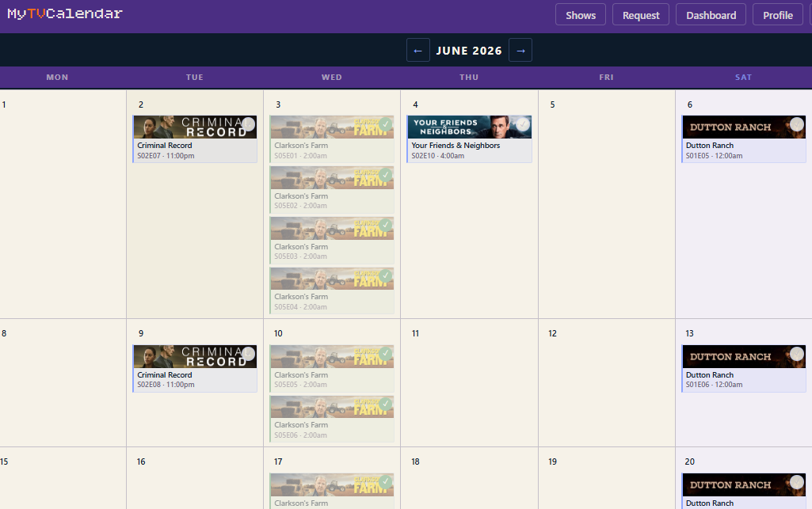Screen dimensions: 812x509
Task: Click the JUNE 2026 month heading
Action: coord(469,51)
